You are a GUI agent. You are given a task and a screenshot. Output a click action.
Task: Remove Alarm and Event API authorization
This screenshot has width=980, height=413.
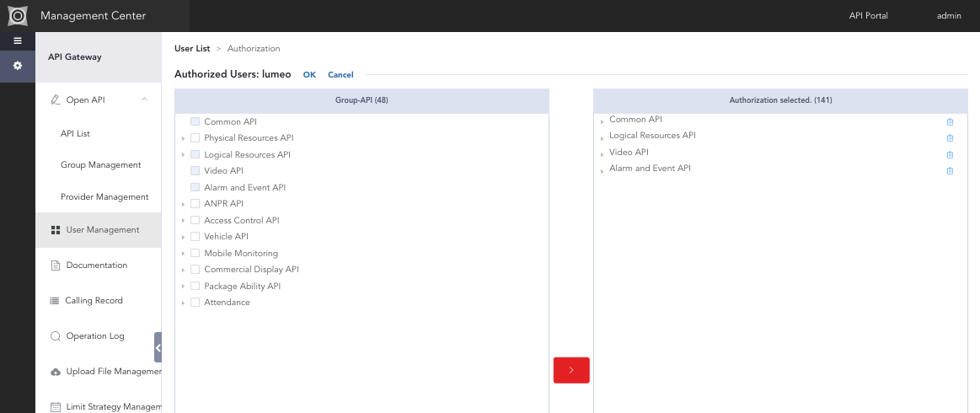click(950, 170)
